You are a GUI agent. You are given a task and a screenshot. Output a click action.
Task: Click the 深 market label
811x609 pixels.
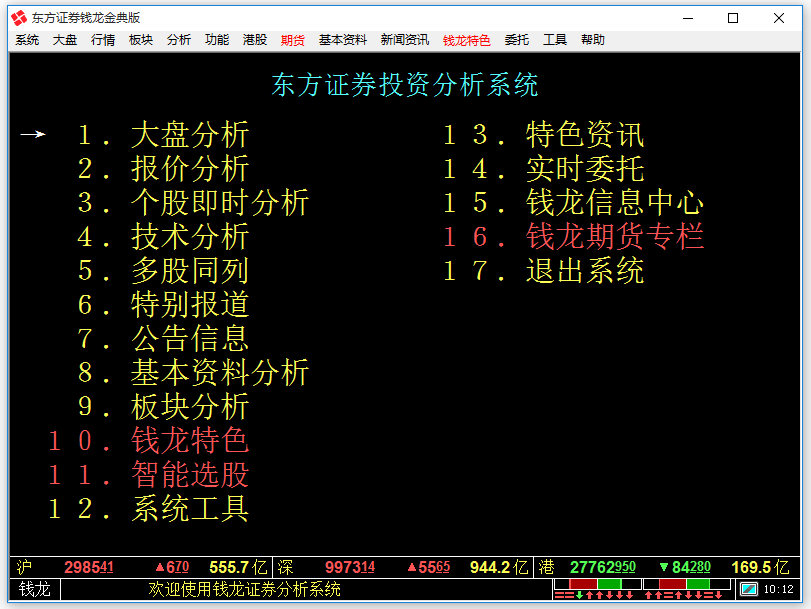click(285, 568)
